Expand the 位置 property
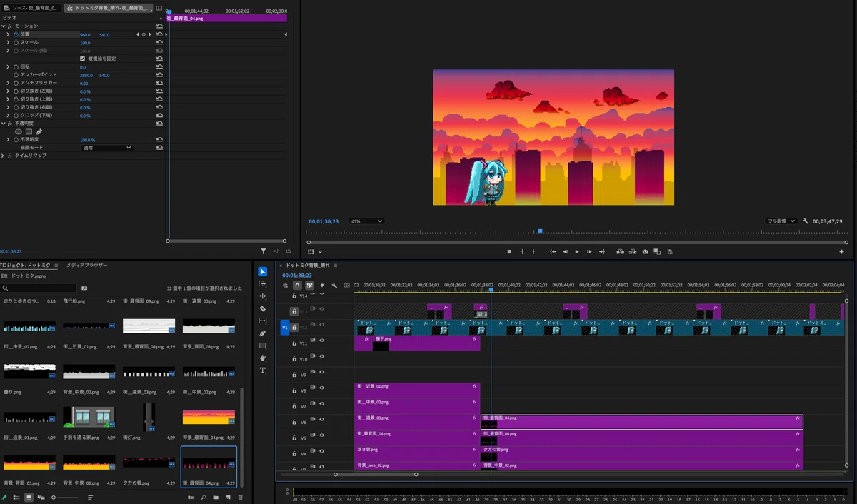857x504 pixels. click(x=9, y=34)
